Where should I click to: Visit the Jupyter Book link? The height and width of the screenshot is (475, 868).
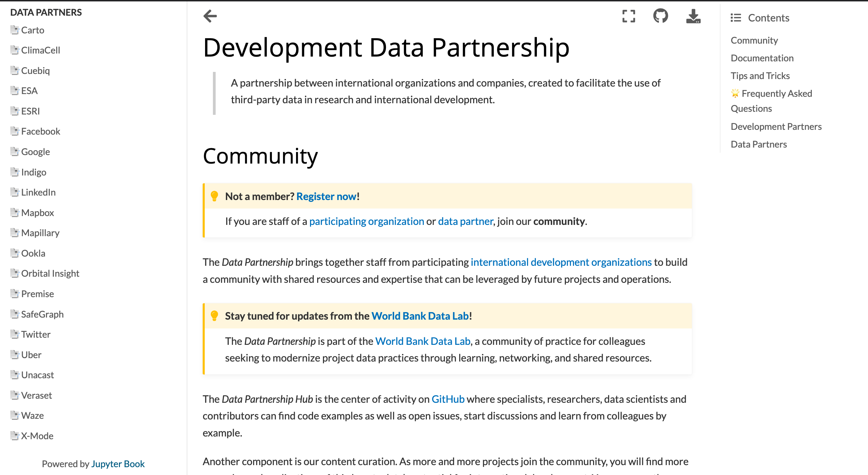(x=118, y=464)
